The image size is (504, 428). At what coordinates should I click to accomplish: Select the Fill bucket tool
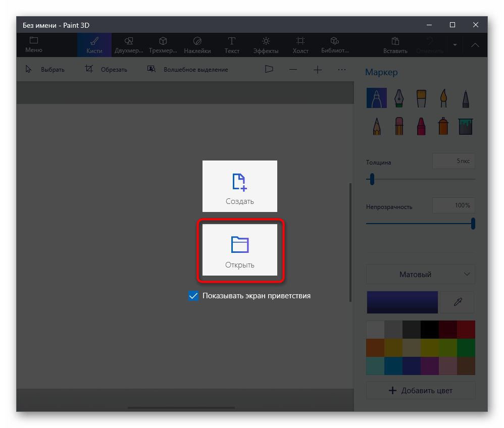465,126
